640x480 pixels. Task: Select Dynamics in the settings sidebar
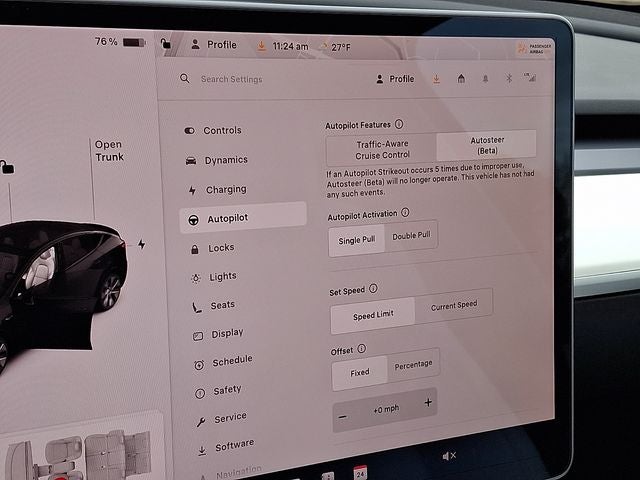(x=225, y=160)
